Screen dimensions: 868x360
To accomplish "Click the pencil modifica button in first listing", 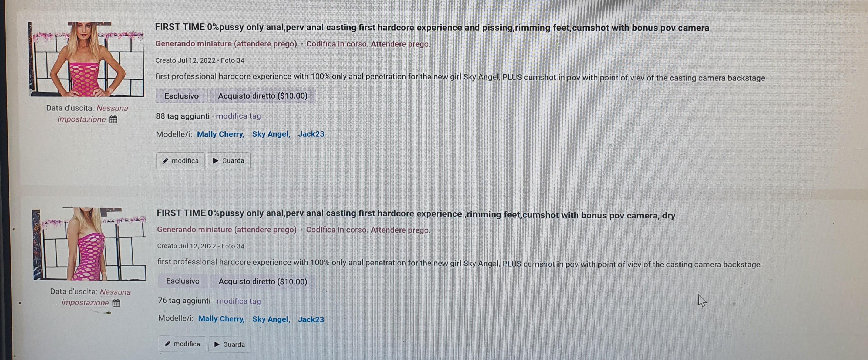I will [x=180, y=160].
